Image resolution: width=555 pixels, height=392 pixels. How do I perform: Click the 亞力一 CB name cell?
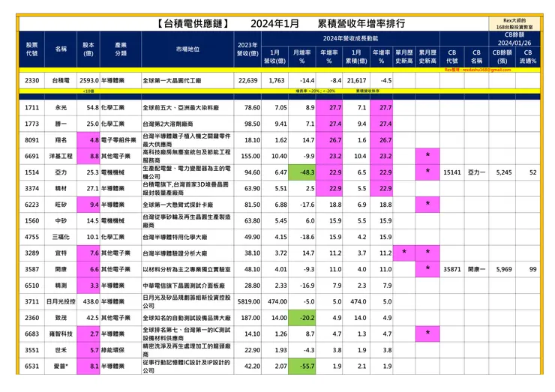pyautogui.click(x=476, y=172)
